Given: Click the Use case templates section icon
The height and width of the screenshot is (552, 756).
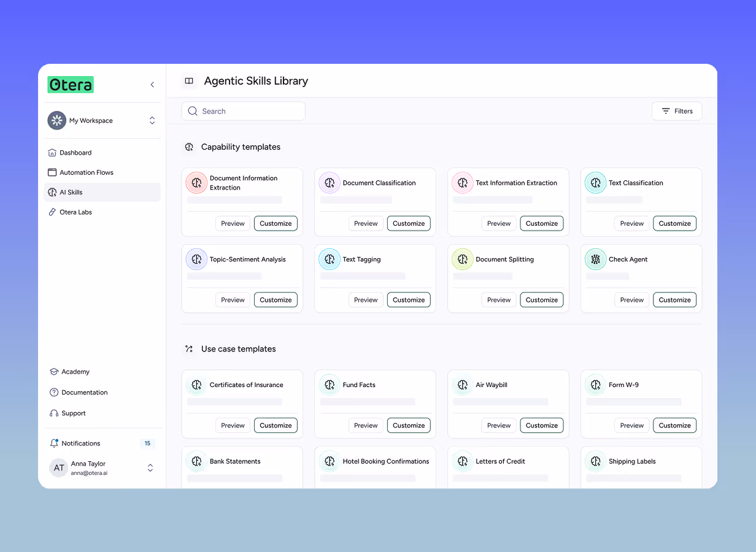Looking at the screenshot, I should [x=189, y=348].
